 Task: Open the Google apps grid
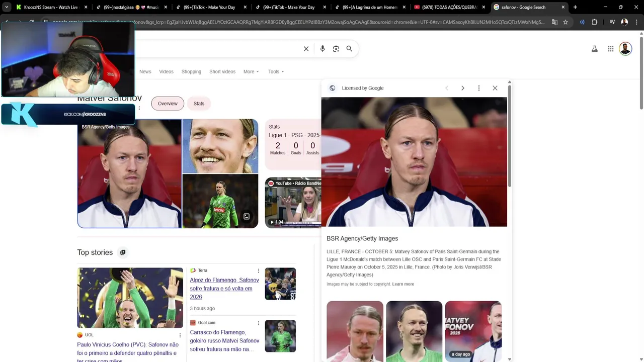coord(610,49)
